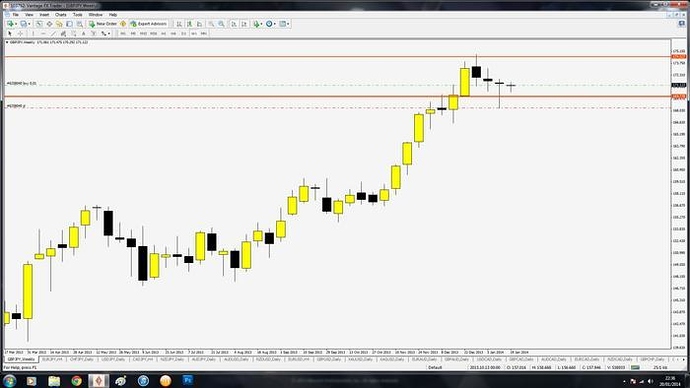Select the arrows drawing tool
The width and height of the screenshot is (690, 388).
pyautogui.click(x=103, y=33)
